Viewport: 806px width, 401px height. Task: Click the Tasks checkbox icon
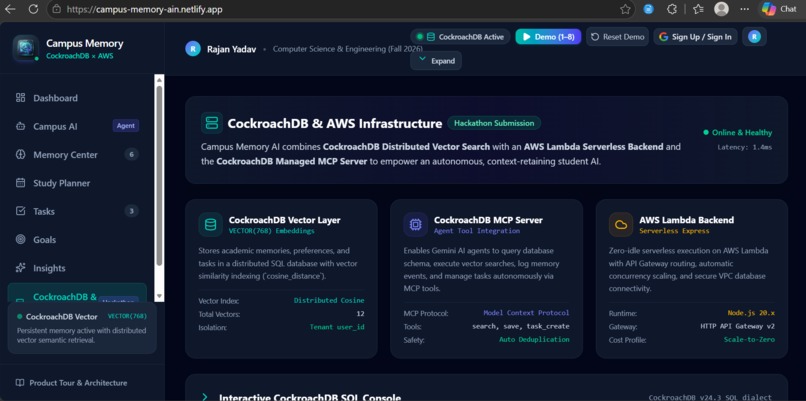tap(21, 211)
